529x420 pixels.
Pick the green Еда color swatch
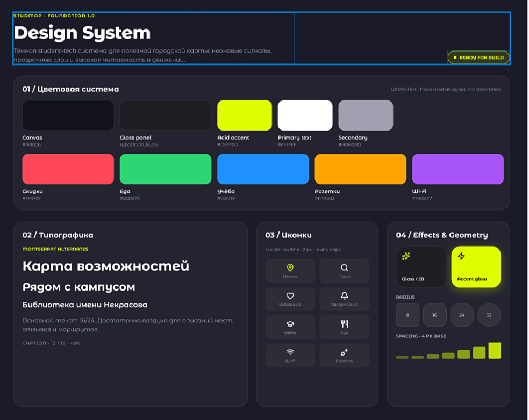[166, 169]
